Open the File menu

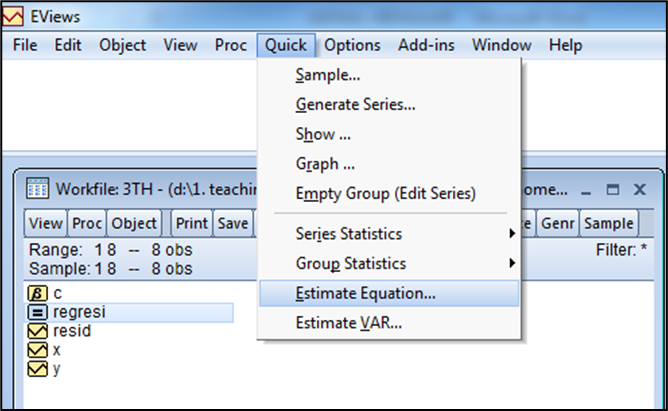(x=25, y=45)
